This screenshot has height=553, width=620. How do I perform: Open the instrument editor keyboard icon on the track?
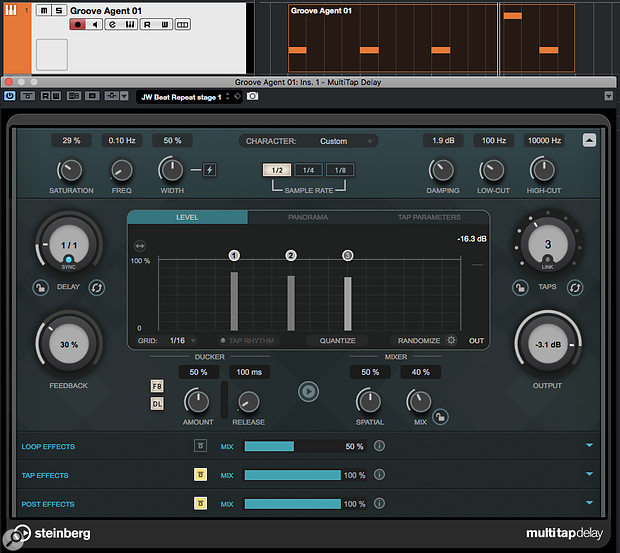point(130,25)
